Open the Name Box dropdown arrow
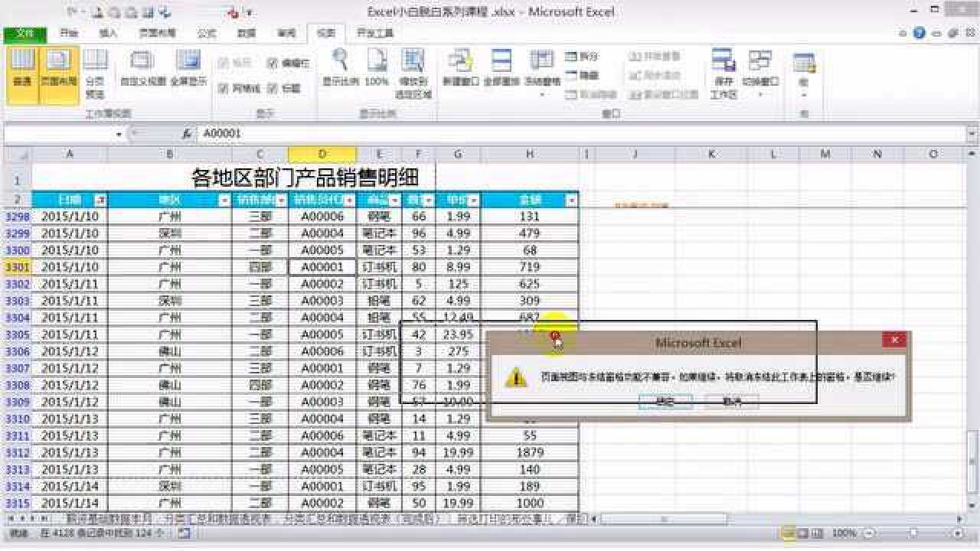The width and height of the screenshot is (980, 551). pos(119,133)
